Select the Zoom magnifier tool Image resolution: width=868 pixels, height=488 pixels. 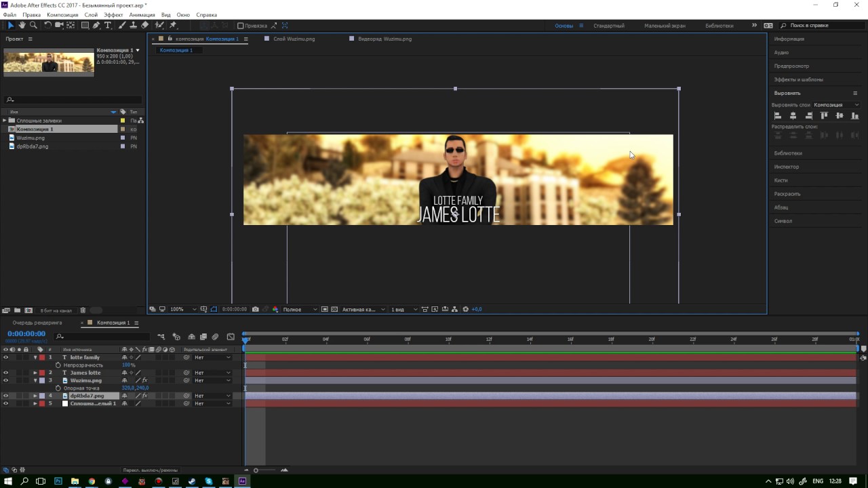pyautogui.click(x=33, y=25)
